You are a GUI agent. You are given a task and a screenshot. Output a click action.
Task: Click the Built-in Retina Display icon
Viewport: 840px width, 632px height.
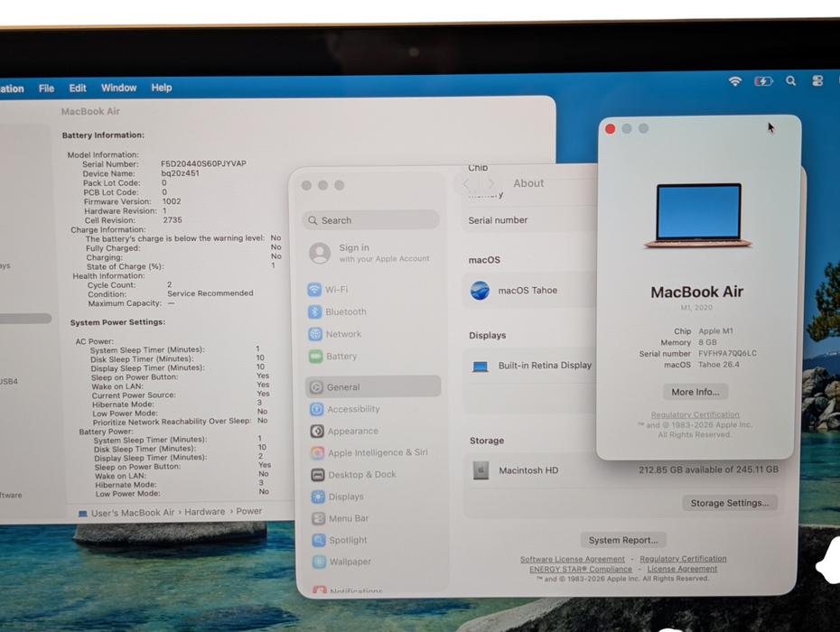tap(480, 367)
